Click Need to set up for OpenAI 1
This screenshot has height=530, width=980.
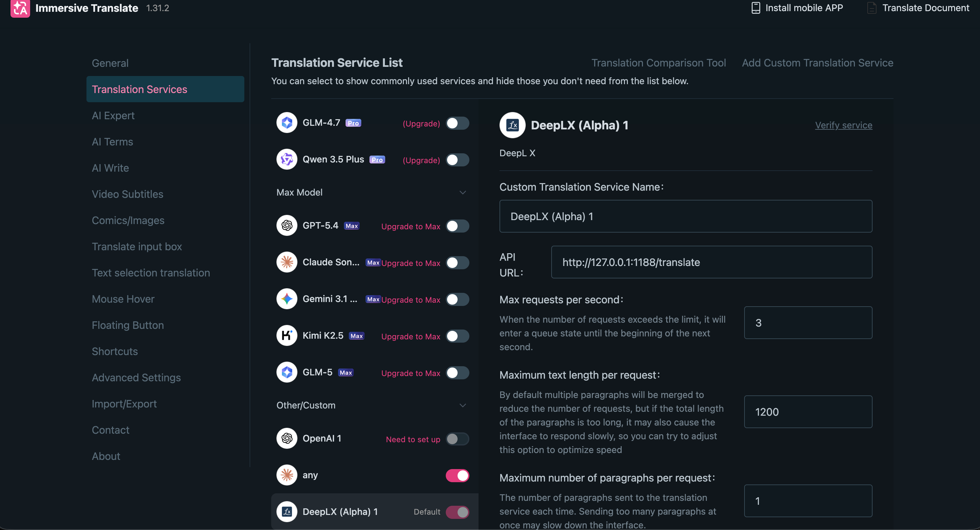coord(413,440)
